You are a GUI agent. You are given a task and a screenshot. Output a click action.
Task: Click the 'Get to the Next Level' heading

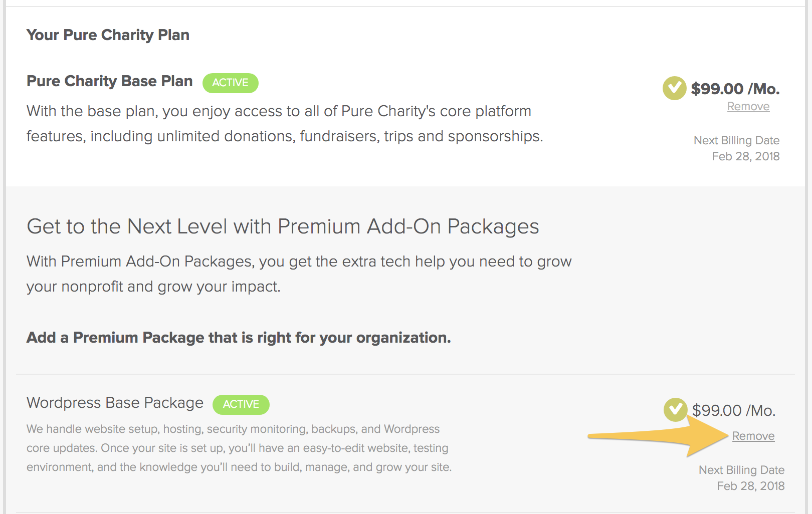point(283,226)
